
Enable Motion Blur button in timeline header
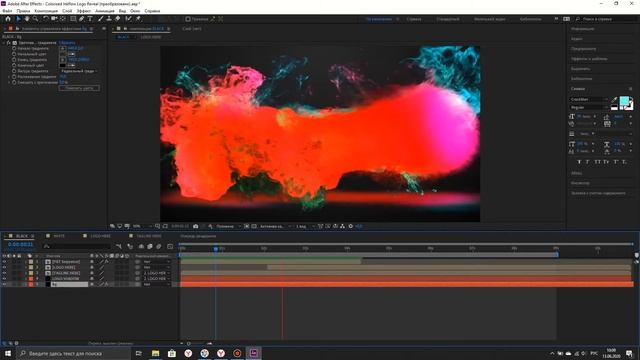click(x=159, y=247)
